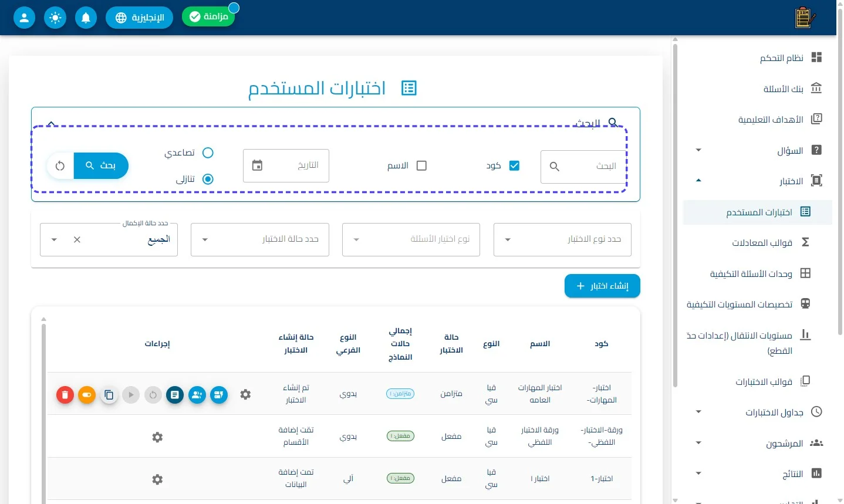This screenshot has height=504, width=844.
Task: Click the calendar icon in التاريخ field
Action: 257,165
